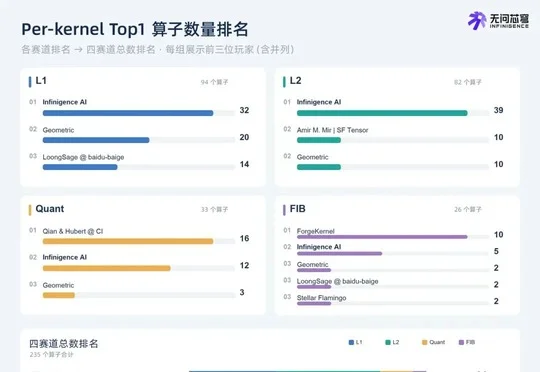Image resolution: width=540 pixels, height=372 pixels.
Task: Click value 5 in FIB card
Action: (x=496, y=251)
